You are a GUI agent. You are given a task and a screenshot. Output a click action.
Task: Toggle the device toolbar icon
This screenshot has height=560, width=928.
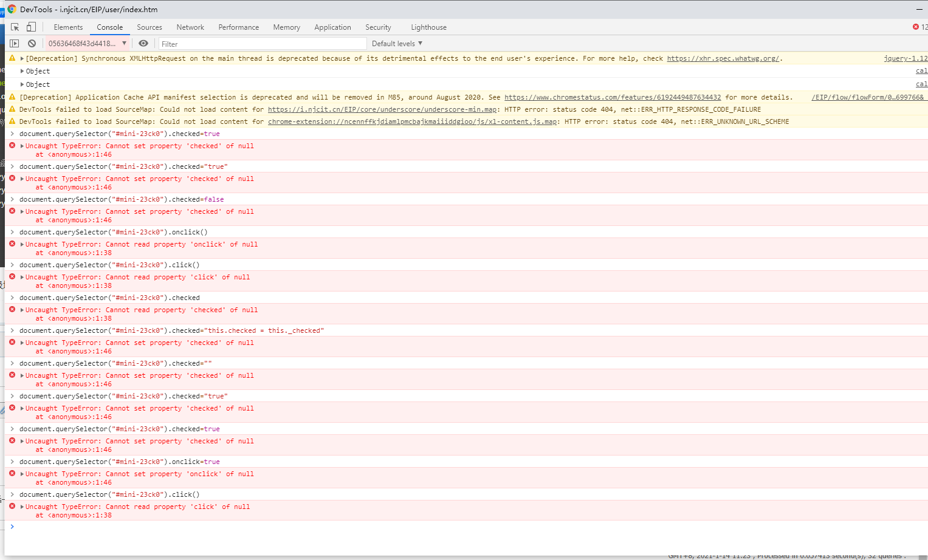[31, 27]
